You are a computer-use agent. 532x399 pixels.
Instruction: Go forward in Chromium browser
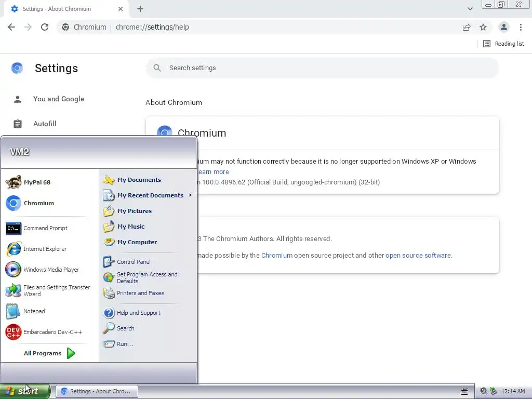28,27
